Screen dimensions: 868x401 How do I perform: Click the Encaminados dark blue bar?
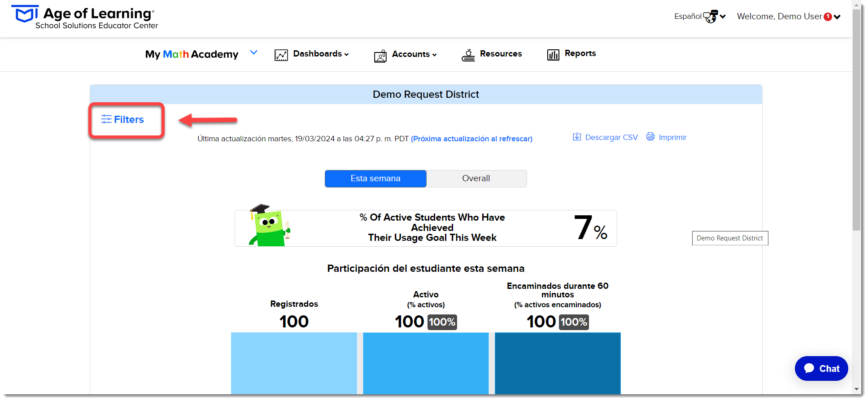tap(558, 363)
